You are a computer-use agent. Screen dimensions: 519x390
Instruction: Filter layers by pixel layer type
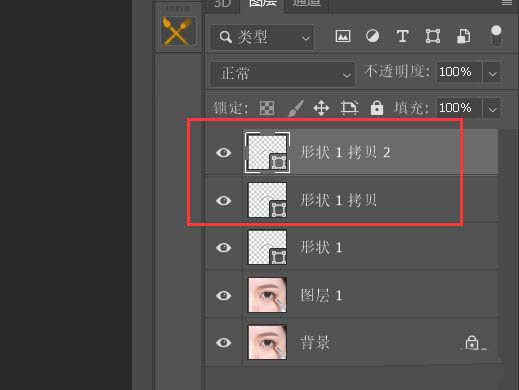pyautogui.click(x=343, y=36)
